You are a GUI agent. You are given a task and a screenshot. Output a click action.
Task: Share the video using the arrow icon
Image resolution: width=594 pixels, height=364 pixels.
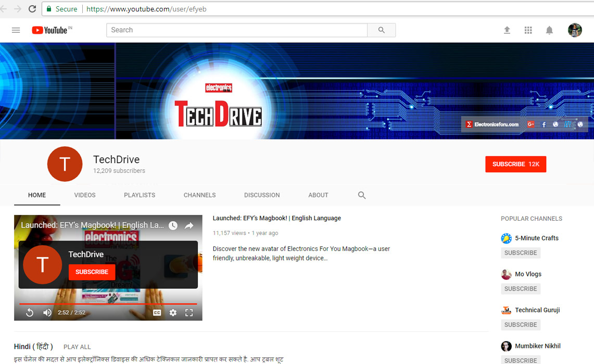[189, 226]
